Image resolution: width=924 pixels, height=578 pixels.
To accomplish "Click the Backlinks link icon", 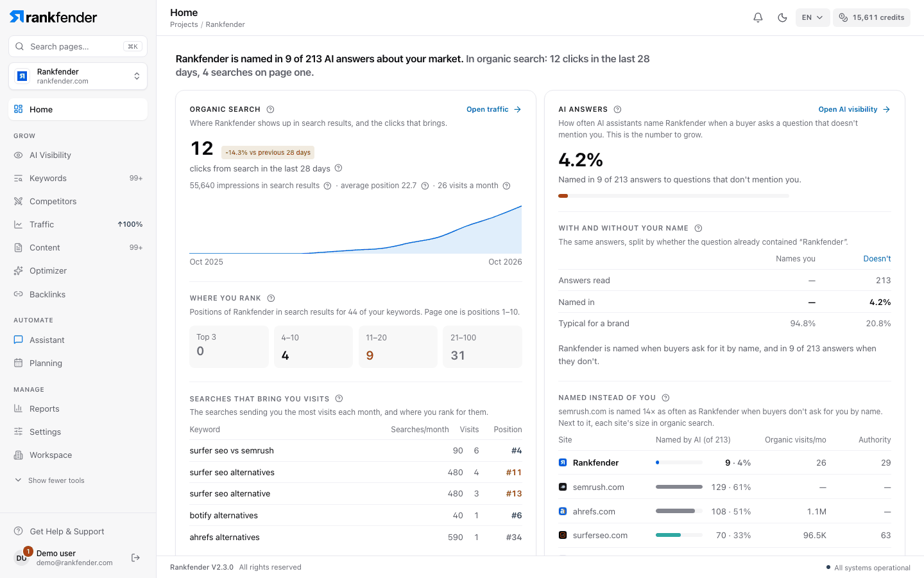I will 18,294.
